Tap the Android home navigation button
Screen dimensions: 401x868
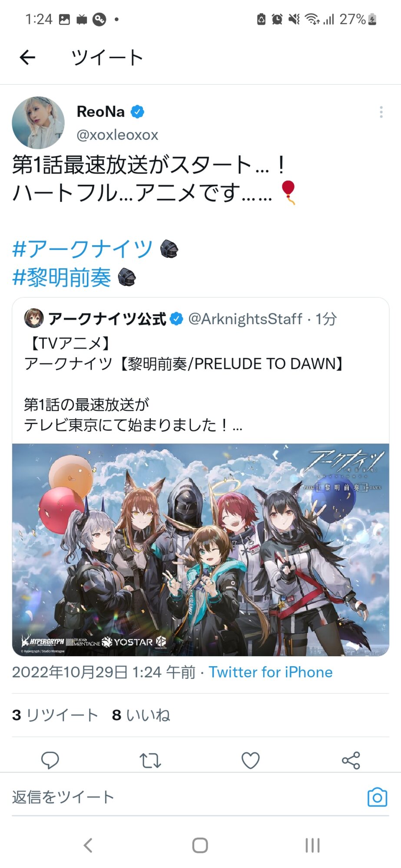point(200,845)
